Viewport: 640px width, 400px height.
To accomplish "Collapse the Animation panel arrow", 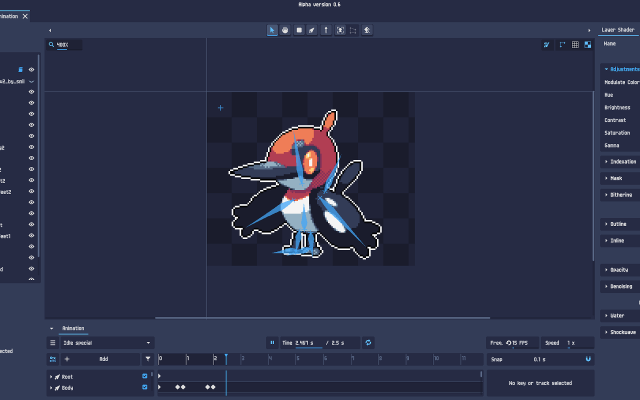I will point(51,328).
